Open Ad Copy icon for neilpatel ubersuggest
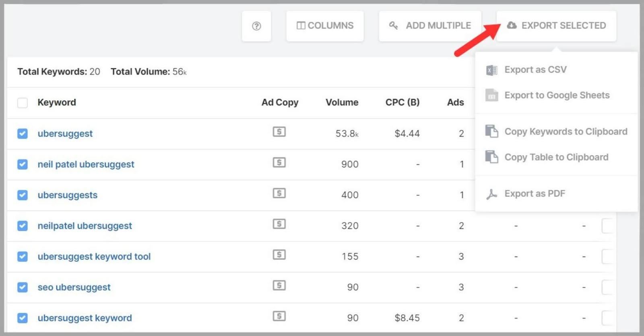 279,224
